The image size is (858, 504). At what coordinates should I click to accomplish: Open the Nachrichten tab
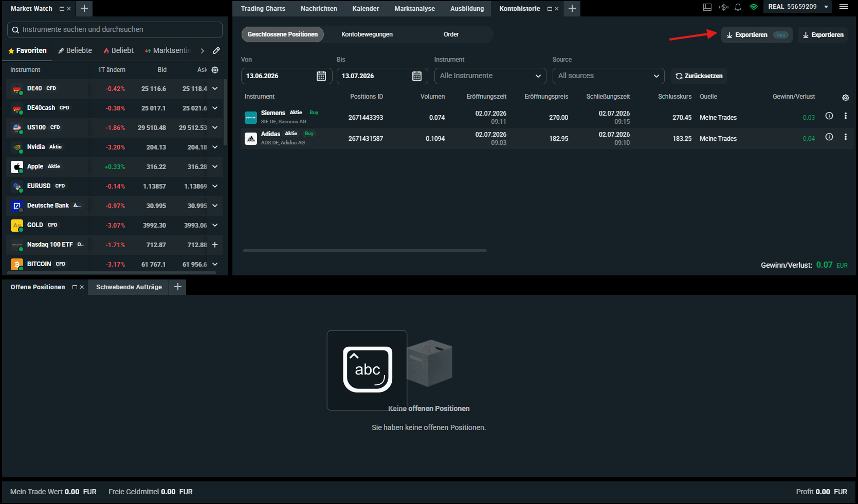click(319, 9)
